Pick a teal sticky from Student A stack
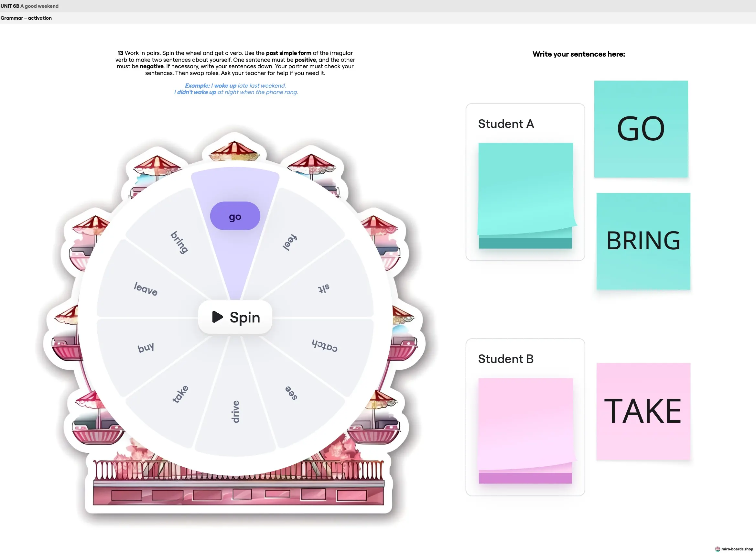 click(x=525, y=196)
